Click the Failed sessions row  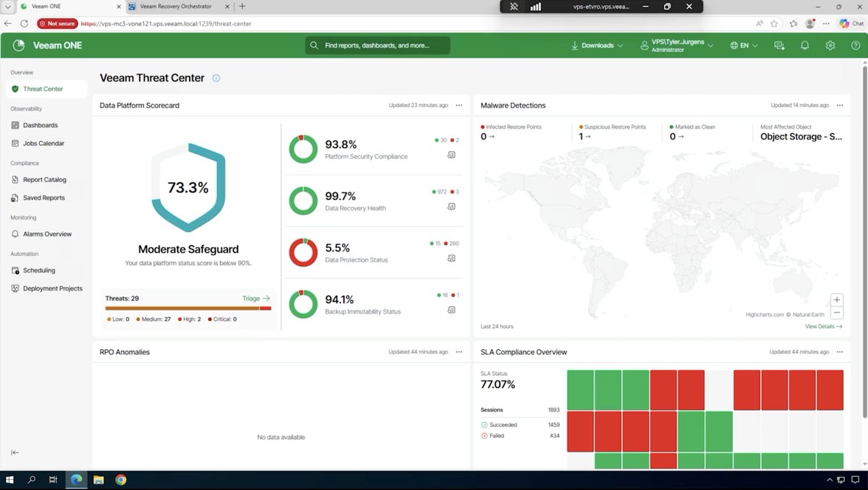click(520, 436)
